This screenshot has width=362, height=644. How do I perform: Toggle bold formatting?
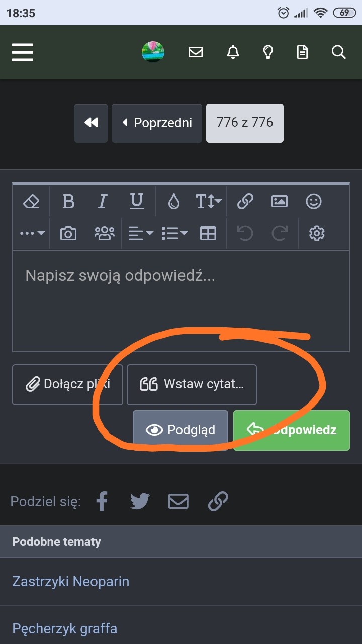pyautogui.click(x=68, y=202)
